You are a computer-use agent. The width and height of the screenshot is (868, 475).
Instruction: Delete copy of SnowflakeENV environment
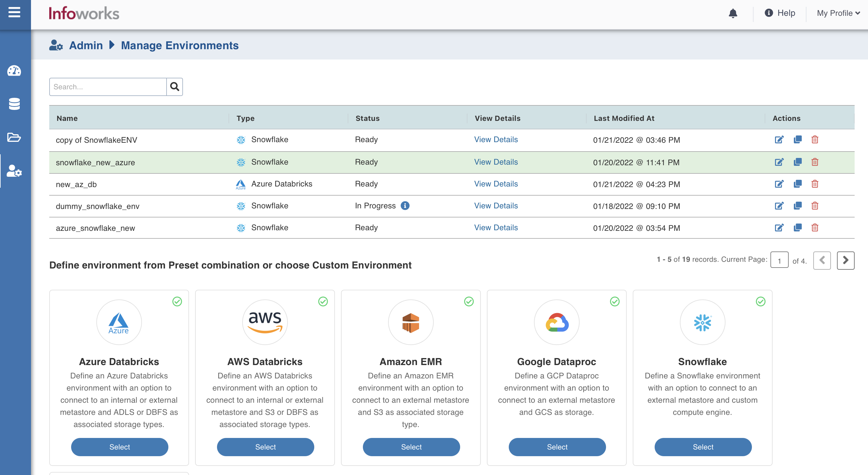(x=815, y=139)
